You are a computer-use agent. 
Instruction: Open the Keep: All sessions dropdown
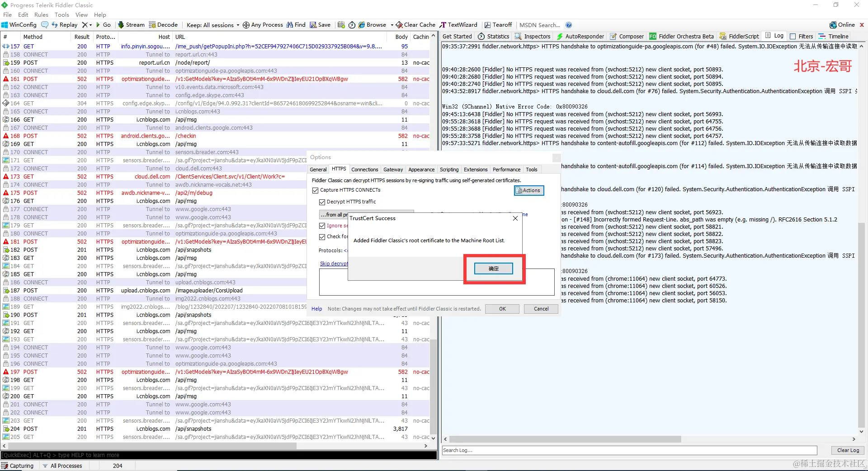click(x=213, y=25)
